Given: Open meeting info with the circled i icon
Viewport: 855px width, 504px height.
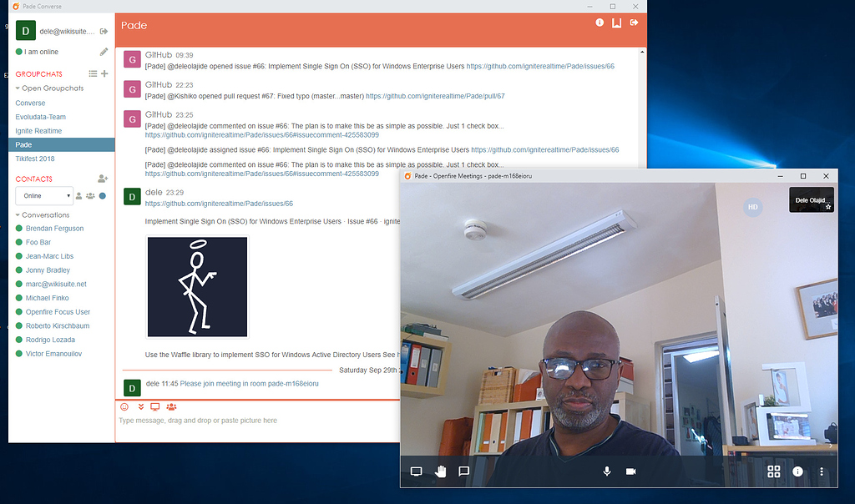Looking at the screenshot, I should tap(797, 471).
